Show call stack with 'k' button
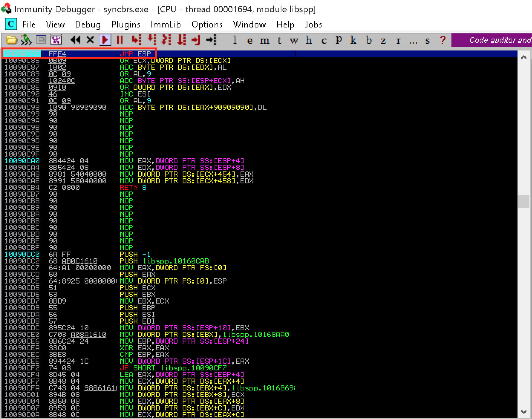Image resolution: width=532 pixels, height=419 pixels. (353, 40)
